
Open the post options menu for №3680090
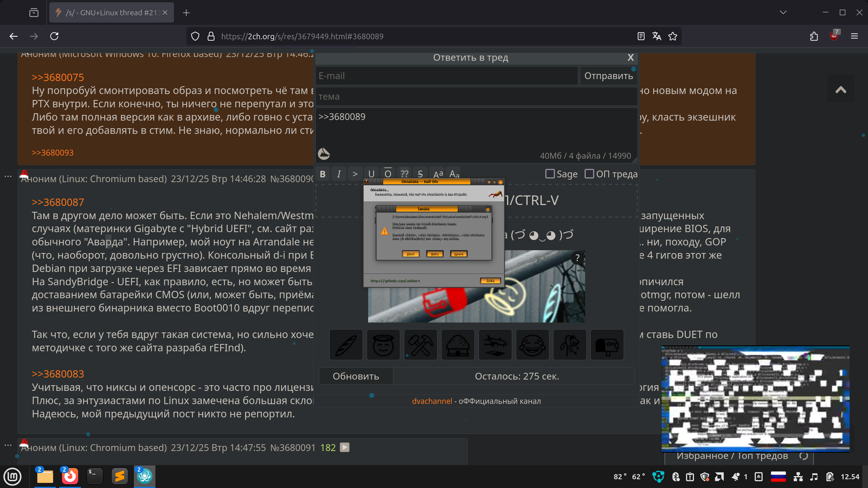point(8,176)
